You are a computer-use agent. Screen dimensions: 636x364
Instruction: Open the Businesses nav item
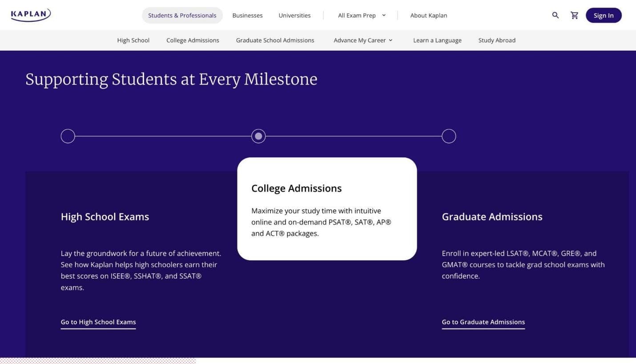[247, 15]
